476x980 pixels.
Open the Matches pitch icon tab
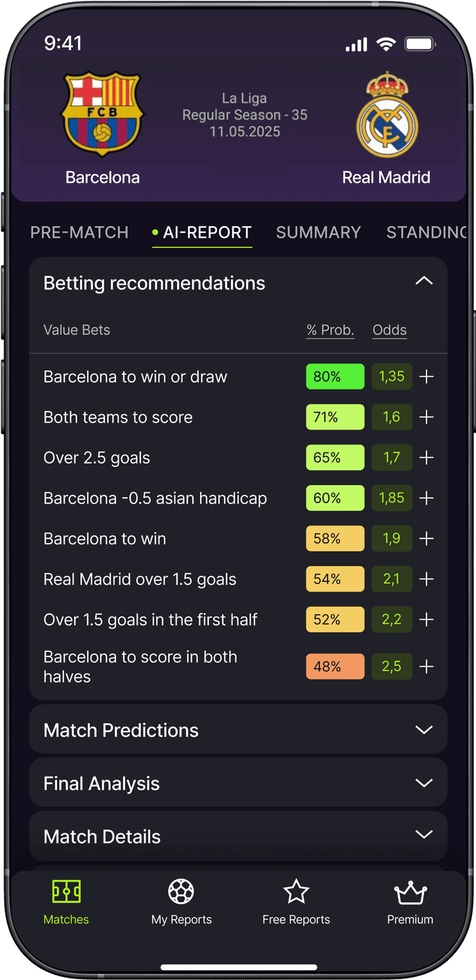click(66, 892)
